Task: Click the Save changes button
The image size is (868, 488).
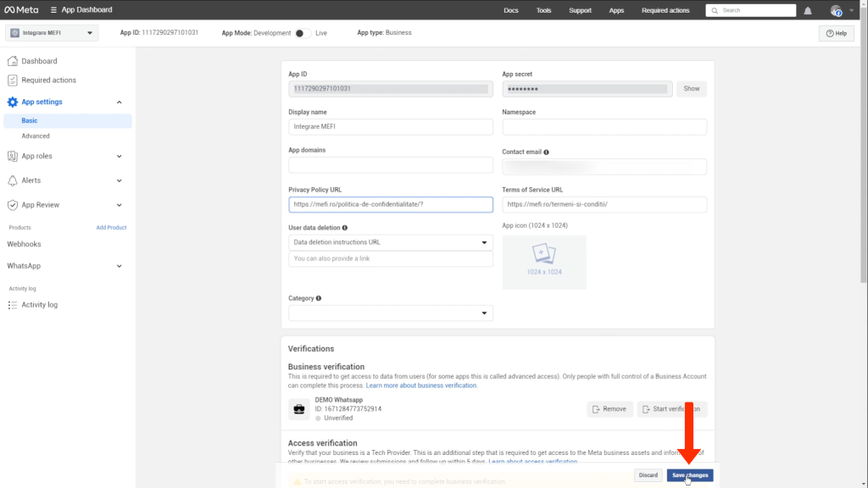Action: [x=690, y=475]
